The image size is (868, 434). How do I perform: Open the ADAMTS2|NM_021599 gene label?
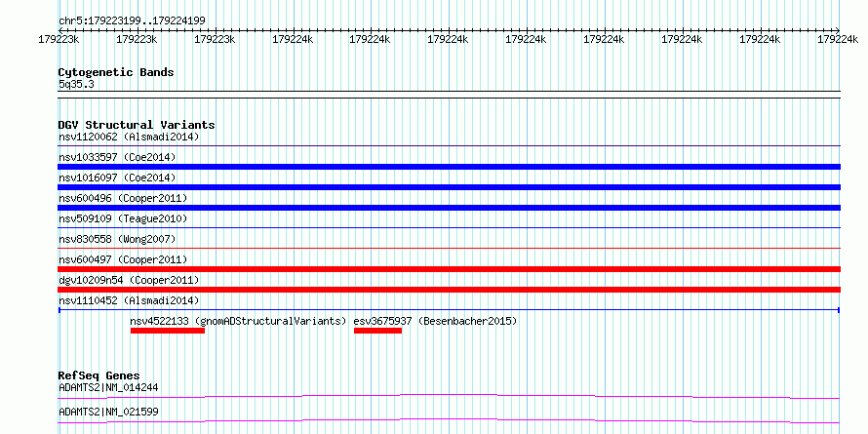[x=108, y=413]
